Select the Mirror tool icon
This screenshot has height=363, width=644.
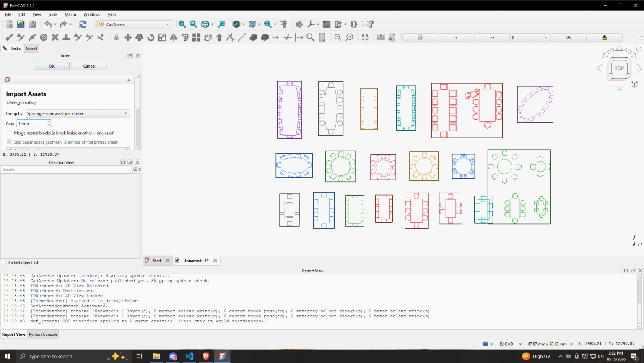[x=174, y=37]
